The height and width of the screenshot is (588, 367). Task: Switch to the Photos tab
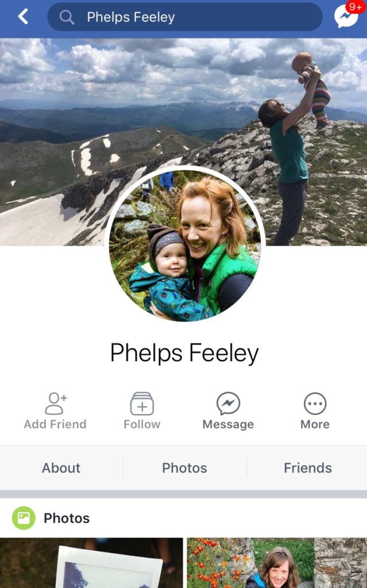(184, 467)
